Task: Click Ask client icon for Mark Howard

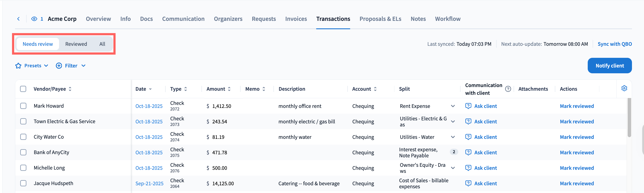Action: pos(468,106)
